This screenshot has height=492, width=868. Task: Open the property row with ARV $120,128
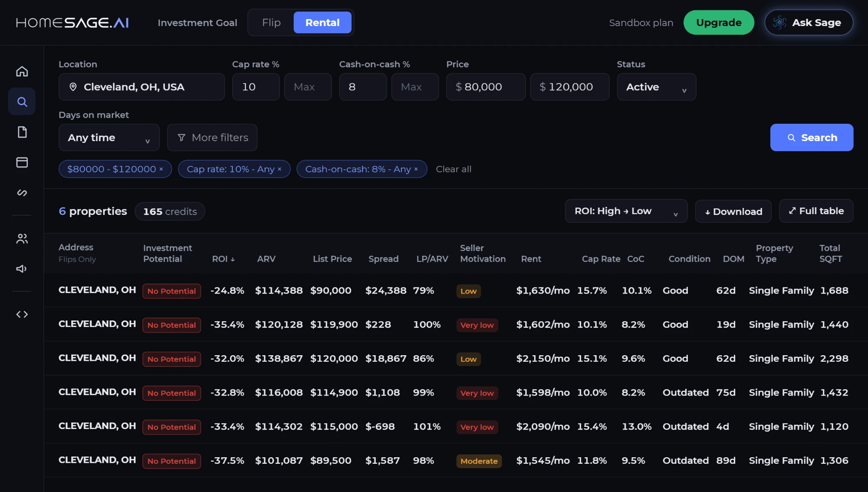point(456,324)
